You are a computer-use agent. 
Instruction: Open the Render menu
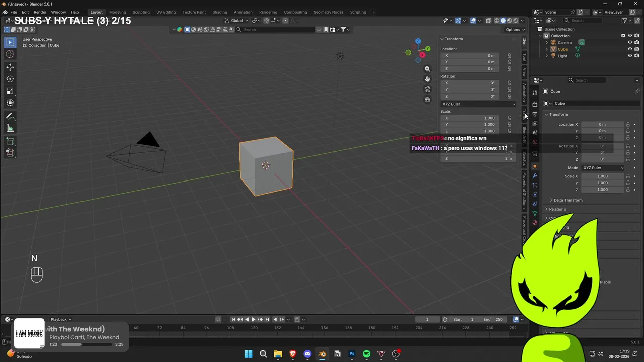[40, 12]
